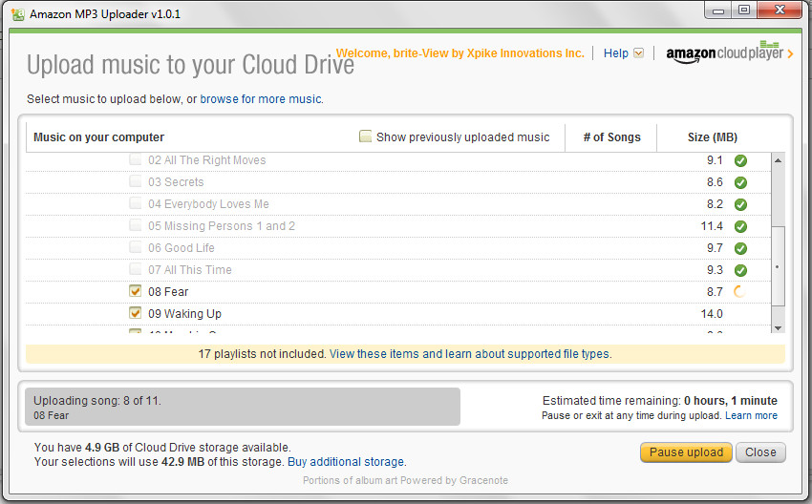Image resolution: width=812 pixels, height=504 pixels.
Task: Click browse for more music link
Action: coord(261,99)
